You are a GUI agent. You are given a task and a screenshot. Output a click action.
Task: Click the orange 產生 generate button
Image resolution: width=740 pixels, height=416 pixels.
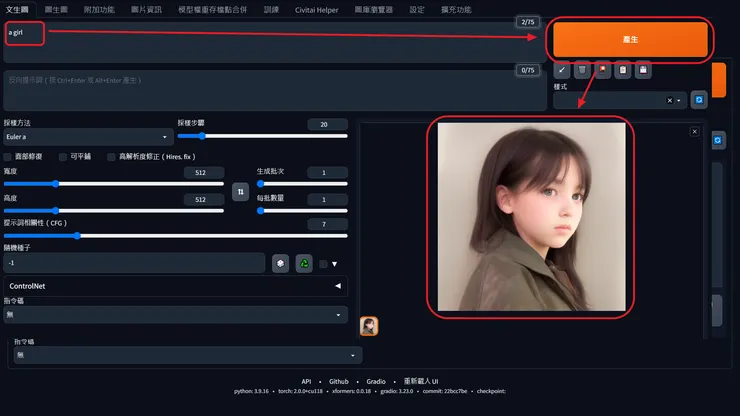(x=630, y=40)
